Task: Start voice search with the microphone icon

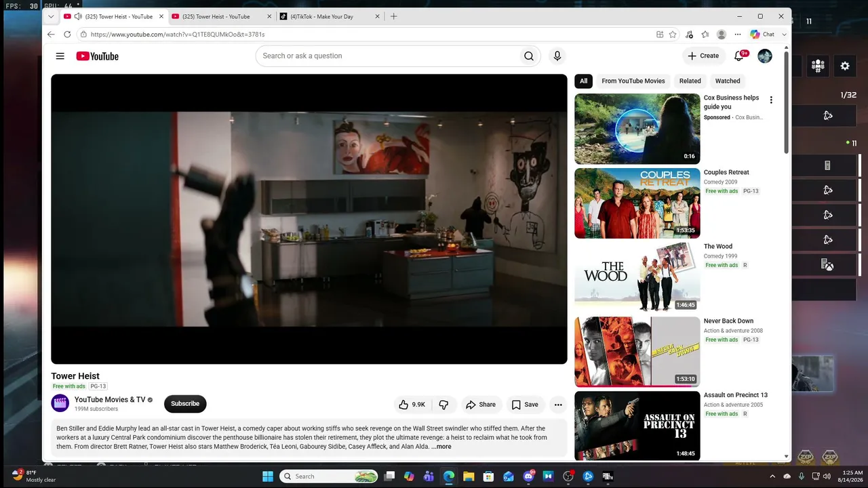Action: (557, 56)
